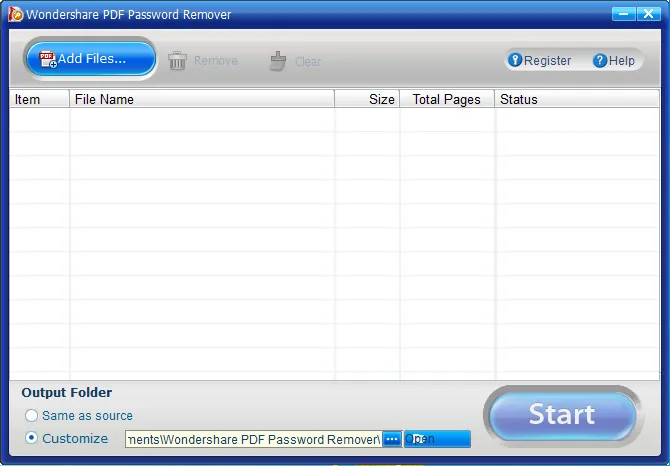Minimize the PDF Password Remover window
Image resolution: width=670 pixels, height=466 pixels.
pyautogui.click(x=623, y=14)
